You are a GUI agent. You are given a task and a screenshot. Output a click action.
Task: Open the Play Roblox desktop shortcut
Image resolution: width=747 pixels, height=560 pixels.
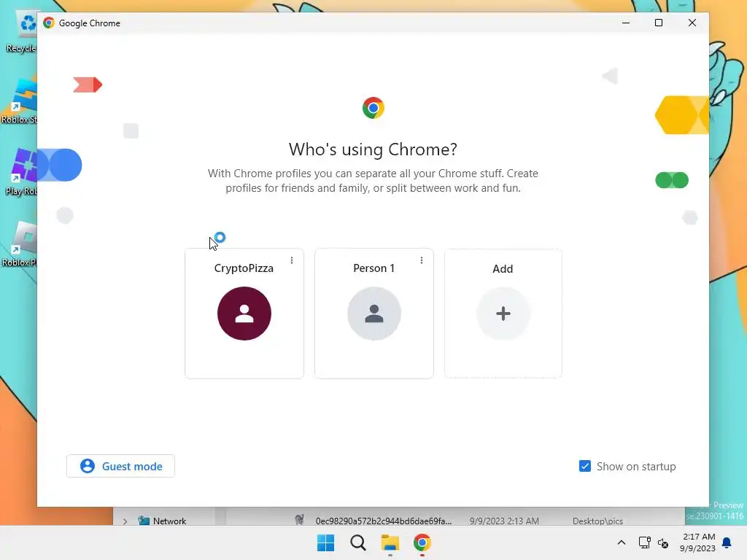click(21, 172)
